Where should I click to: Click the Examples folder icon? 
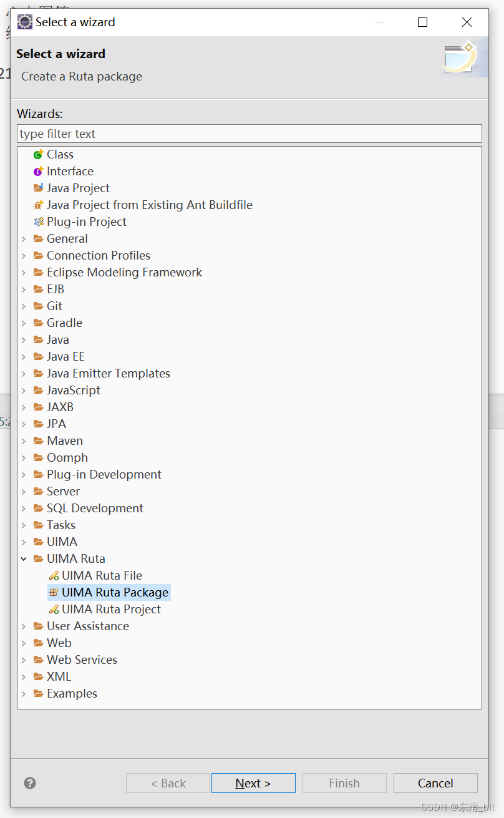pyautogui.click(x=38, y=693)
